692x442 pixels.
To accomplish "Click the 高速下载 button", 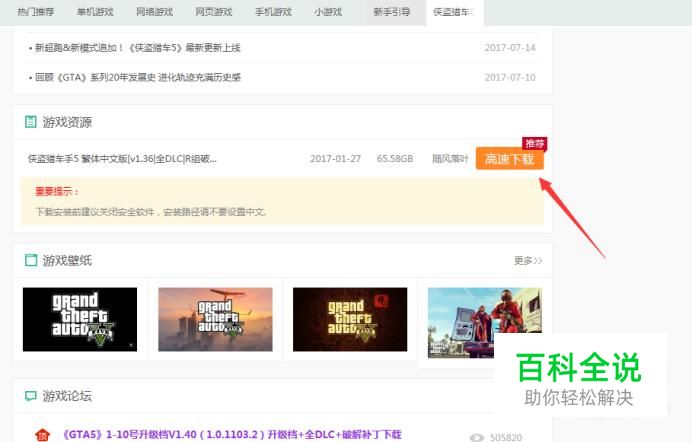I will 510,159.
